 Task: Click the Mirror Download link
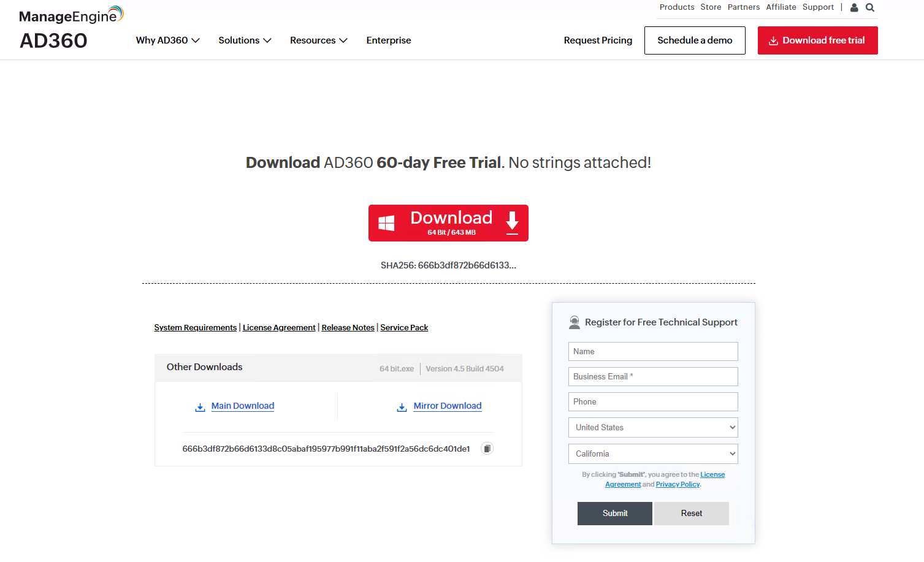pyautogui.click(x=448, y=406)
